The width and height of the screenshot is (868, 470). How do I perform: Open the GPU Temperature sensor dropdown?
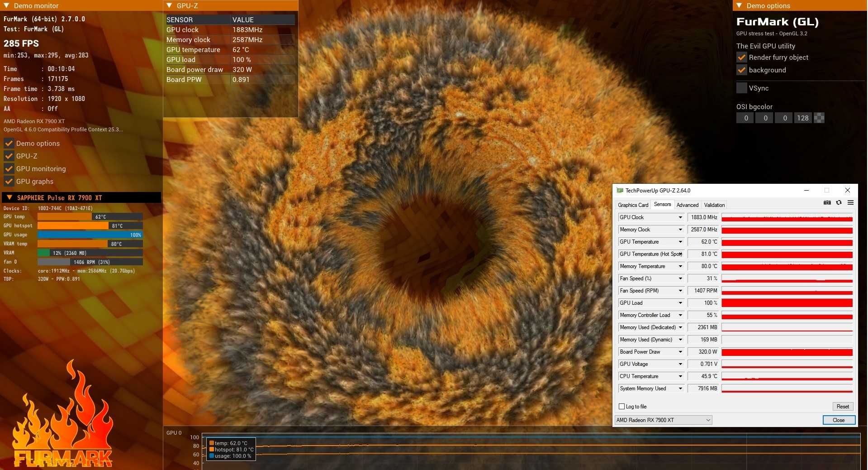[680, 242]
